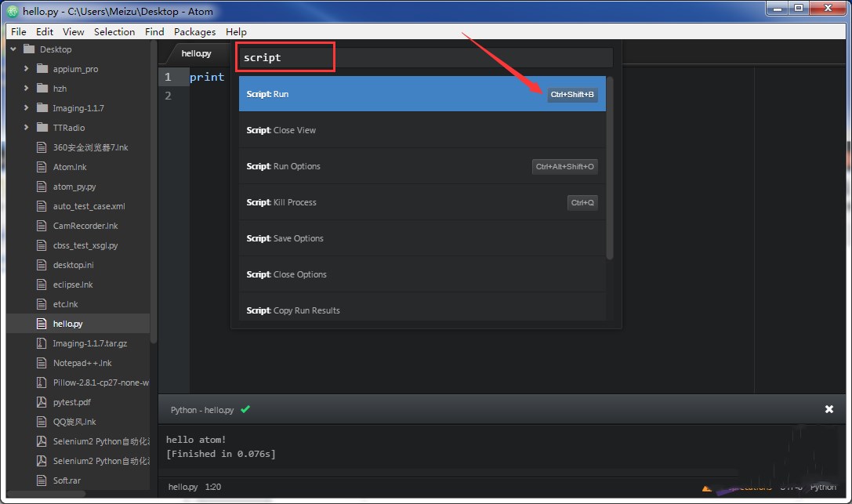Choose Script: Kill Process command

pyautogui.click(x=422, y=202)
